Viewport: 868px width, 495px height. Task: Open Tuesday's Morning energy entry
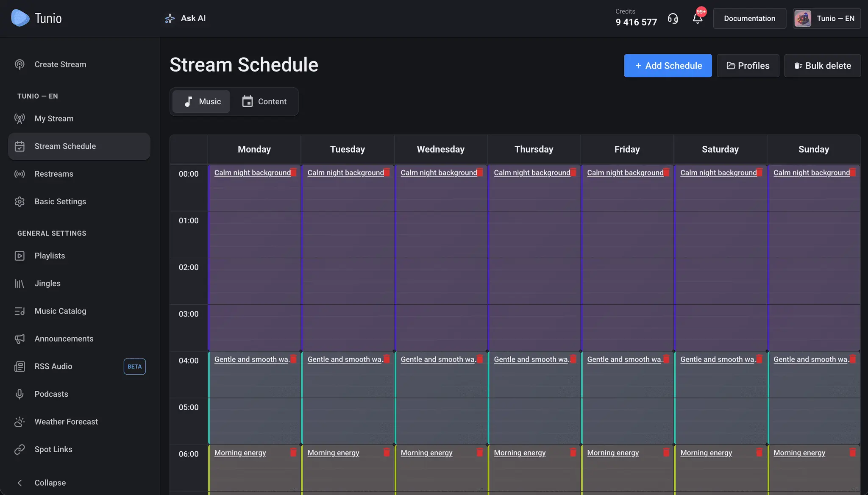click(x=334, y=452)
